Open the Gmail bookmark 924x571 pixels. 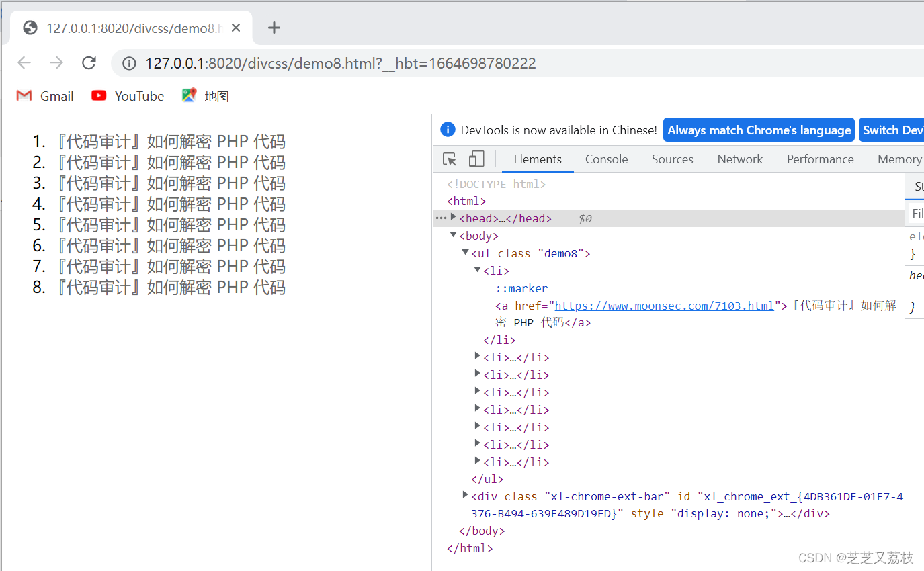pyautogui.click(x=45, y=96)
